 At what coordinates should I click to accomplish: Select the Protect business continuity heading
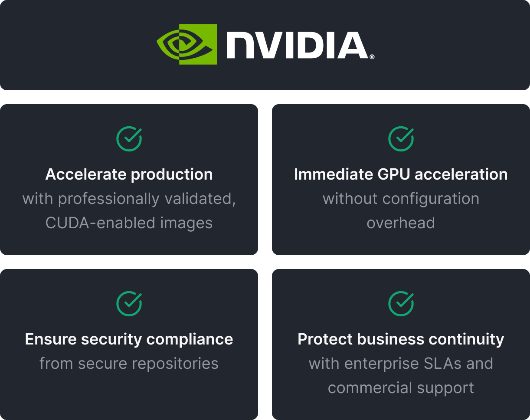point(401,339)
